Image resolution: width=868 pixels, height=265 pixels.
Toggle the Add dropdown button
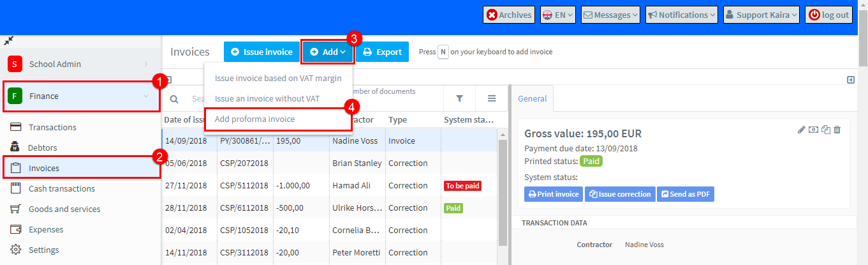click(x=328, y=52)
